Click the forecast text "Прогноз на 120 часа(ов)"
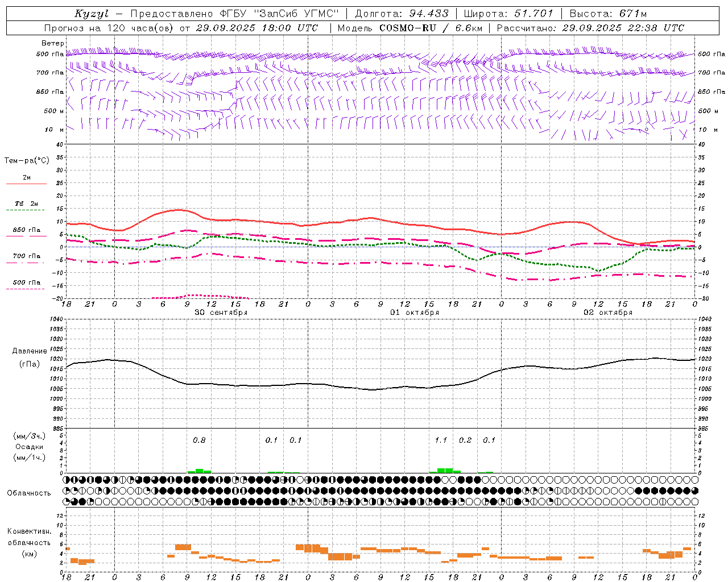The height and width of the screenshot is (582, 728). click(x=110, y=28)
